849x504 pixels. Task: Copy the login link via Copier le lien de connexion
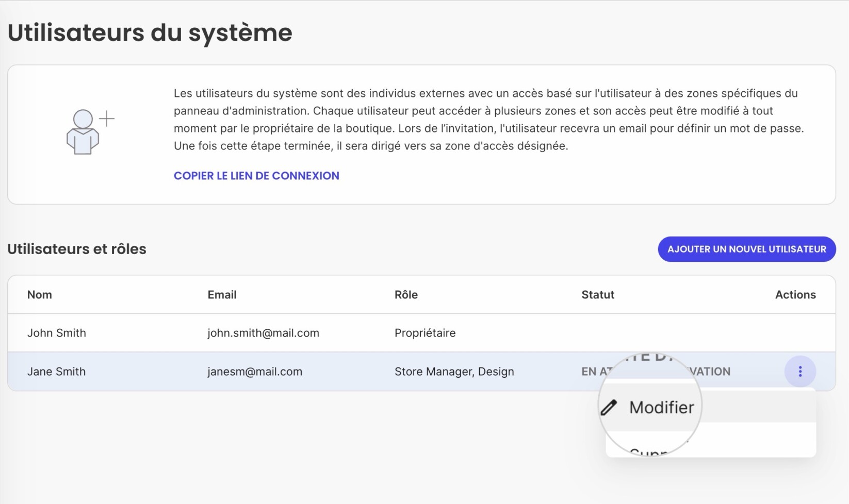coord(256,176)
